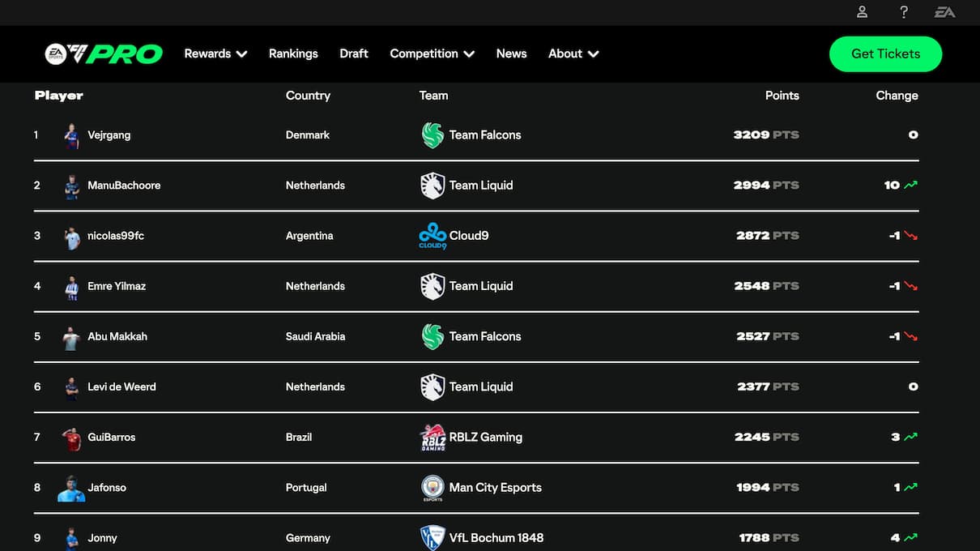Click Team Falcons logo in Vejrgang row
The height and width of the screenshot is (551, 980).
click(x=432, y=135)
